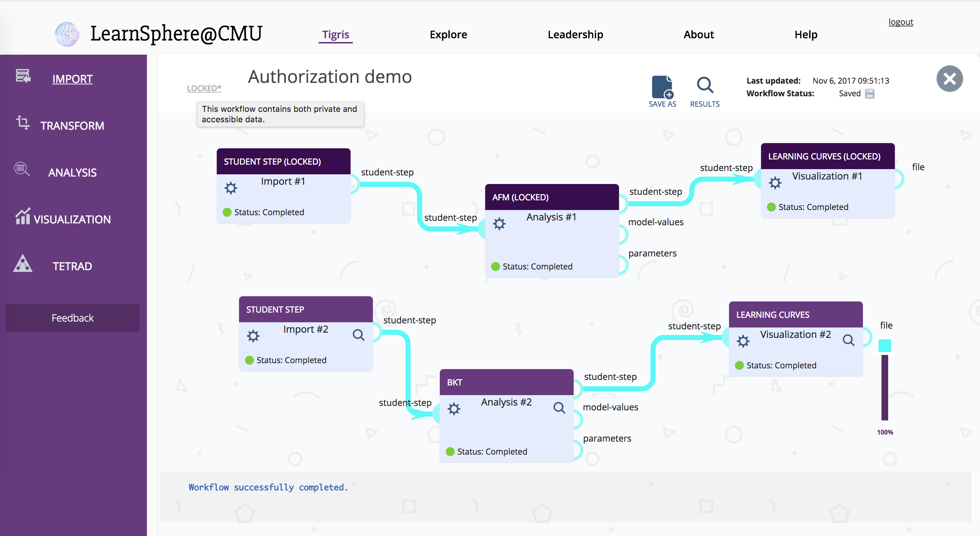
Task: Click Analysis #1 green status dot
Action: click(495, 267)
